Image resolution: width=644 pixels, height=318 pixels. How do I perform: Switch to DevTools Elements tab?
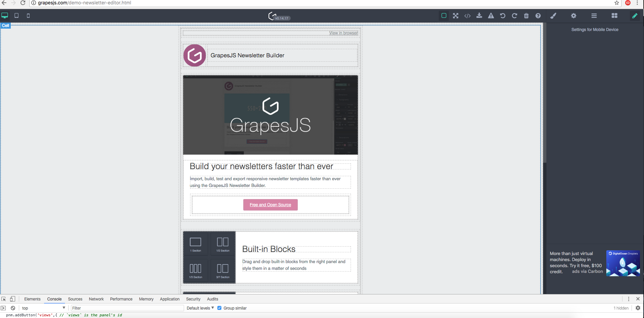point(32,299)
